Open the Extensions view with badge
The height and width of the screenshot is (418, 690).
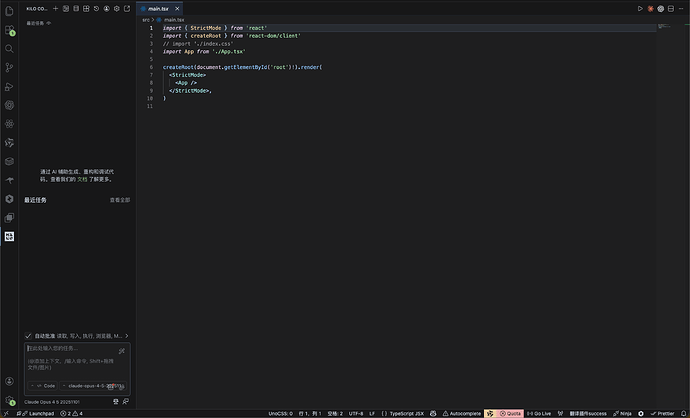pos(9,30)
